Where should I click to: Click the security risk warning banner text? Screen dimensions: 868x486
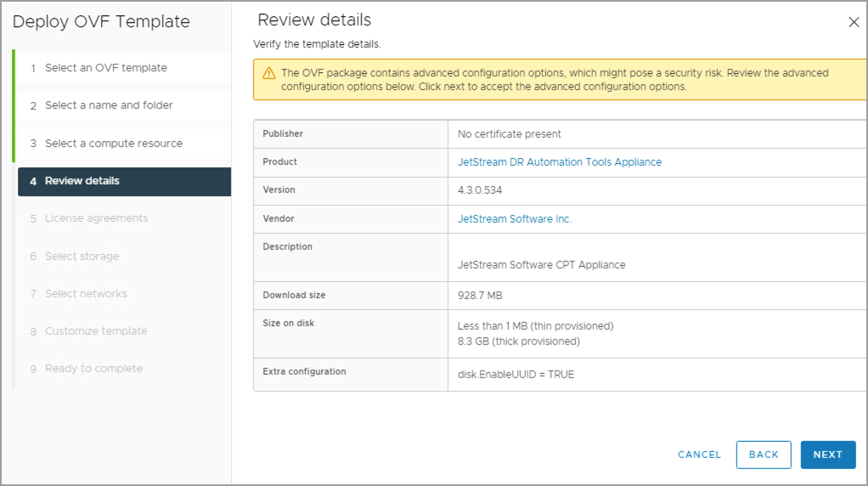coord(554,80)
